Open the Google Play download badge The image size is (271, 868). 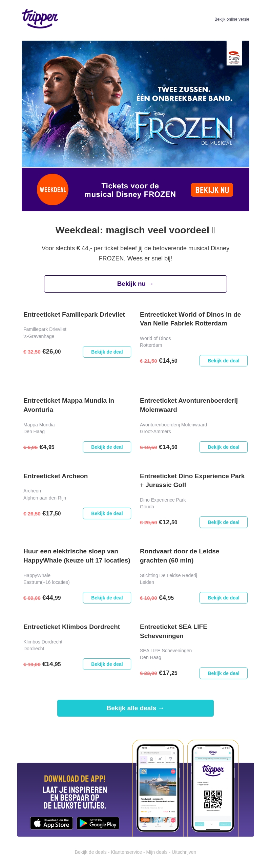coord(98,823)
